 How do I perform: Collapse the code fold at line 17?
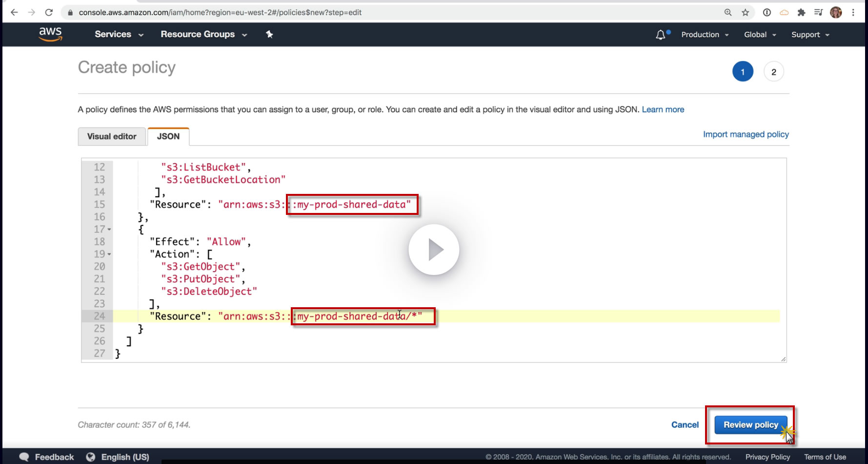click(109, 230)
